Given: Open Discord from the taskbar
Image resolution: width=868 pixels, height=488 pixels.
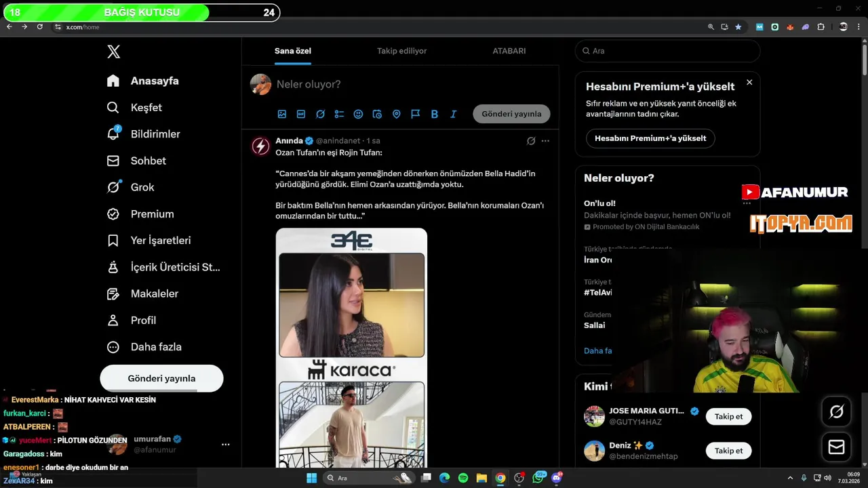Looking at the screenshot, I should 557,478.
